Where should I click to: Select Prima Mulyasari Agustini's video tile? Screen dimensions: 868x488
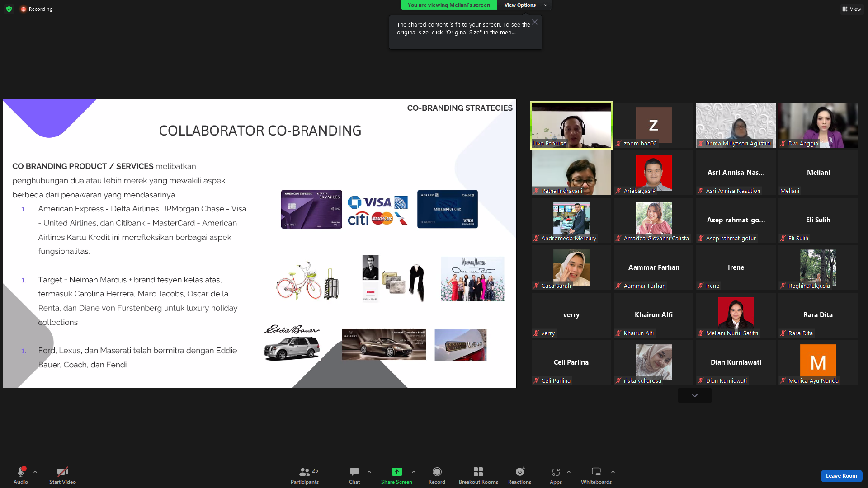click(736, 125)
